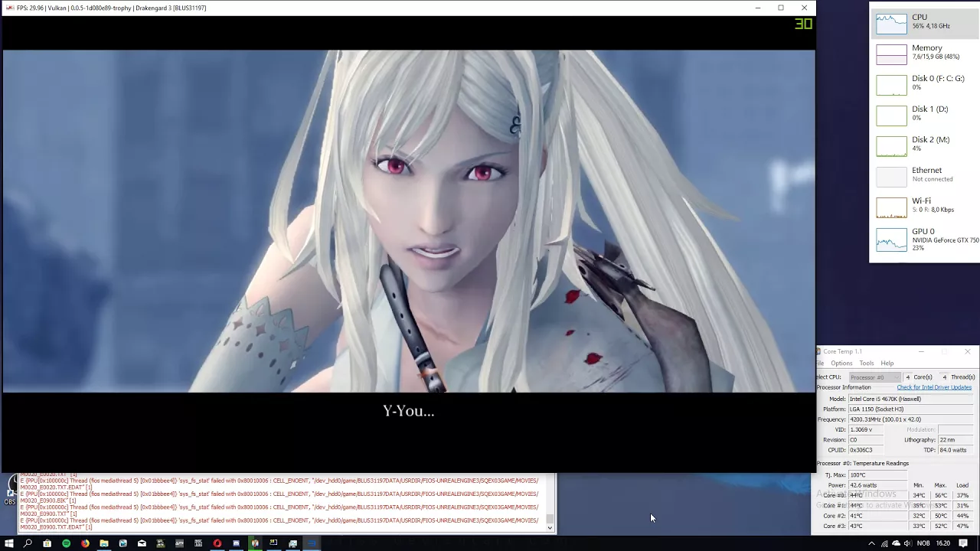The image size is (980, 551).
Task: Open the Mail app taskbar icon
Action: (142, 543)
